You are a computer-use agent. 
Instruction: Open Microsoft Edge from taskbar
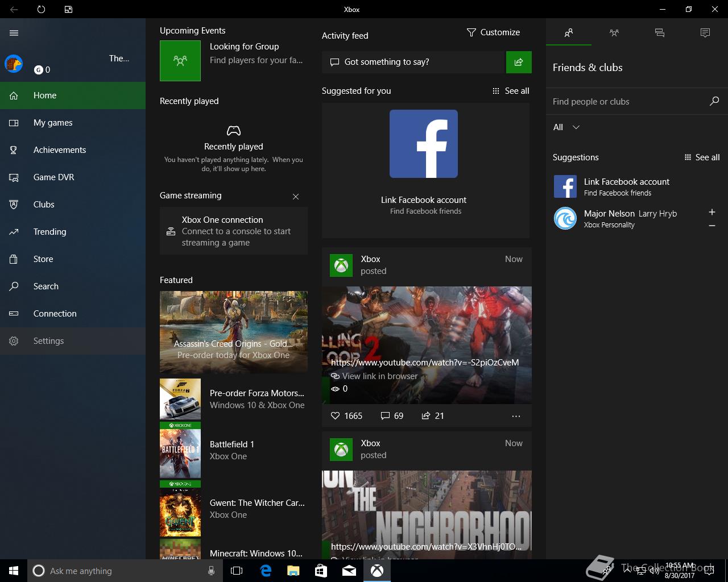pos(265,571)
